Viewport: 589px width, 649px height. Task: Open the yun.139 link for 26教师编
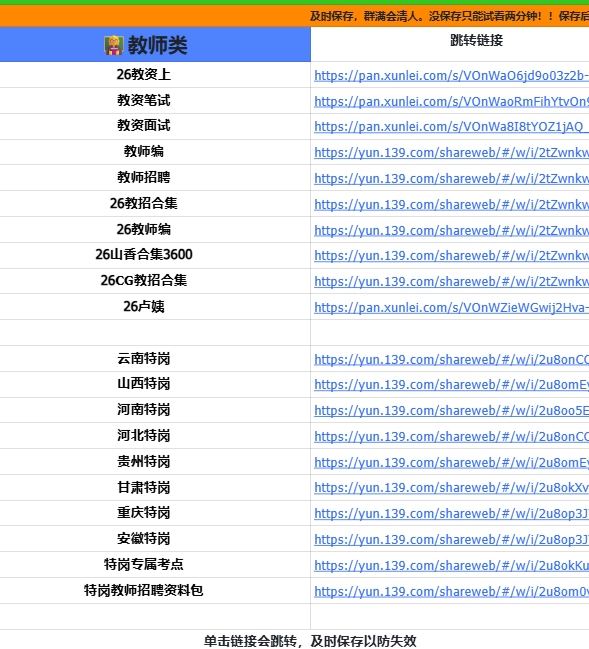click(451, 230)
